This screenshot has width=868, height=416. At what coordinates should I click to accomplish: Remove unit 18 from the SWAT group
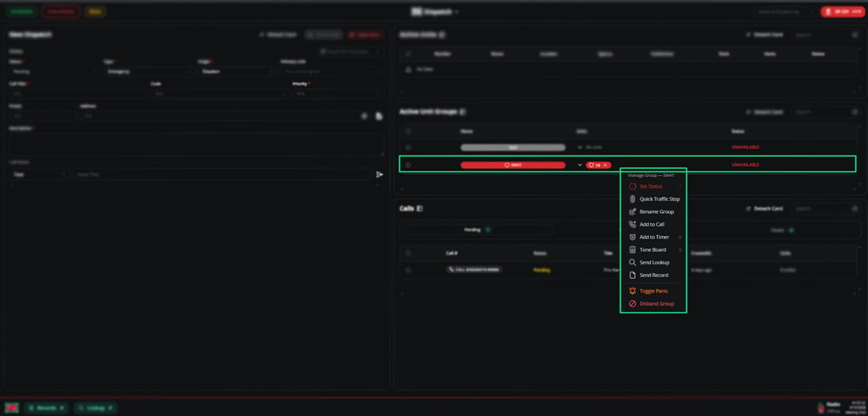pos(605,165)
